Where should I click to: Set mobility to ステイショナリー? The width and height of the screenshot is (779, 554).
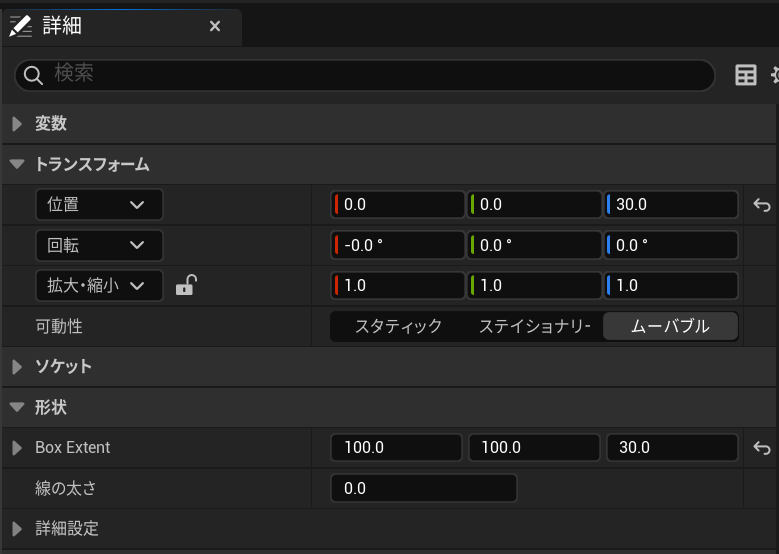pos(534,326)
